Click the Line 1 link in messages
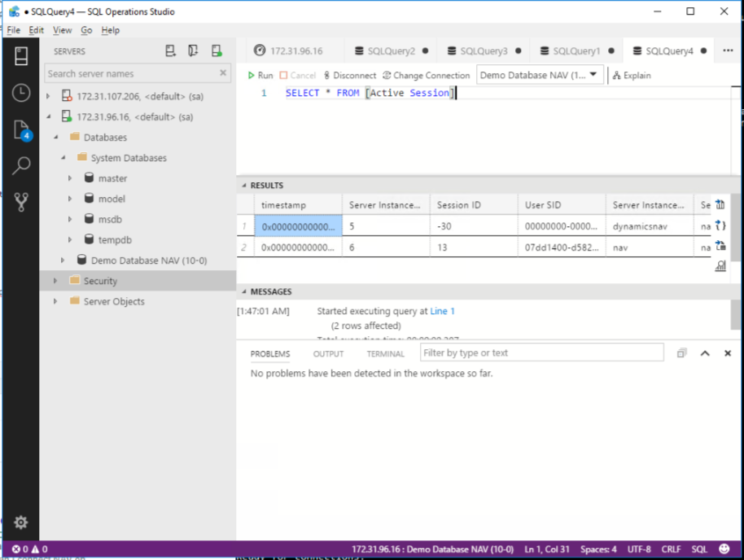Viewport: 744px width, 560px height. 442,311
